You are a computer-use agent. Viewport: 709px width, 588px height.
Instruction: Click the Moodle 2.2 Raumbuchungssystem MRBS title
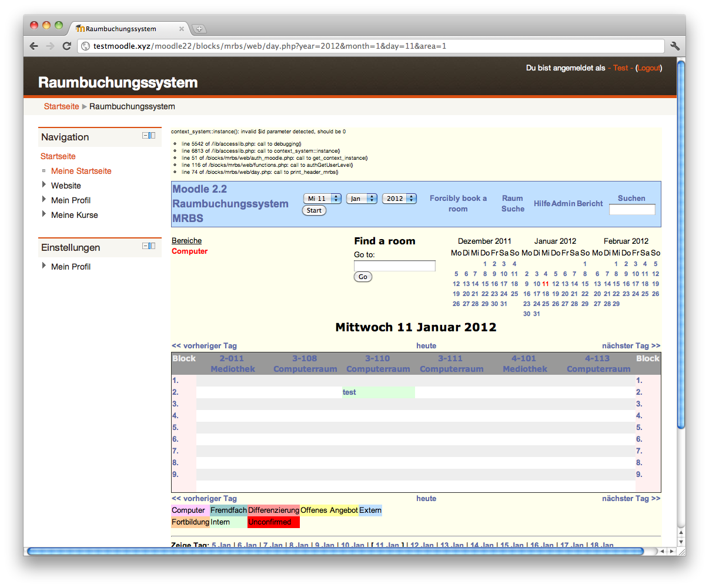230,204
